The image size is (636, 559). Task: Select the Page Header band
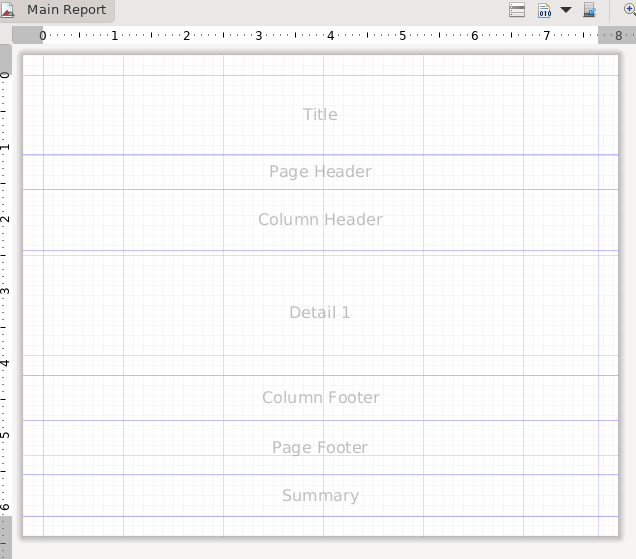(320, 171)
